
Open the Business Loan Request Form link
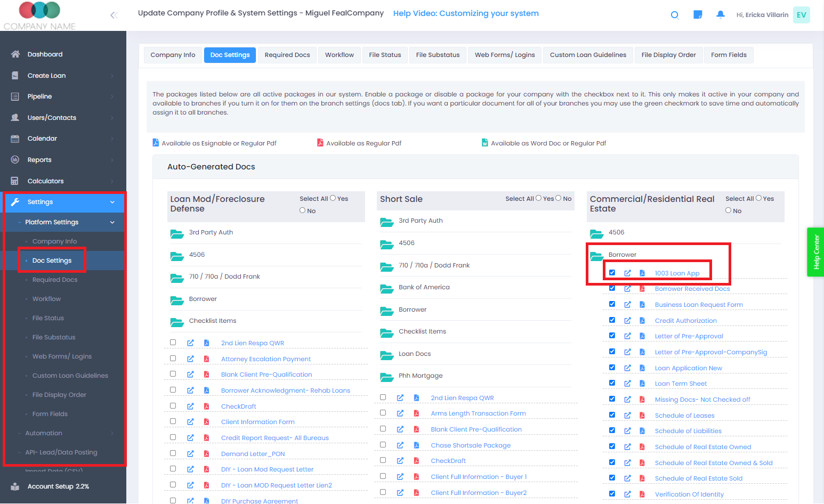[698, 305]
